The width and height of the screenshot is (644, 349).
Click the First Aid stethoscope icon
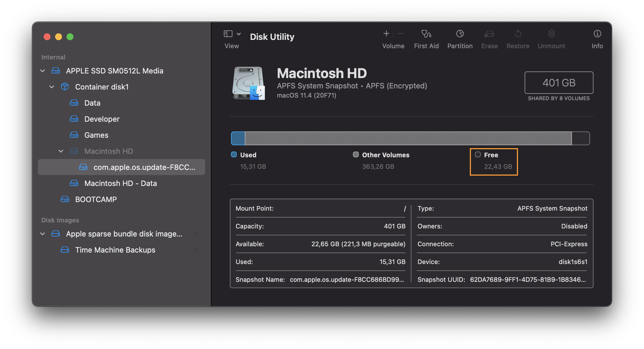426,34
